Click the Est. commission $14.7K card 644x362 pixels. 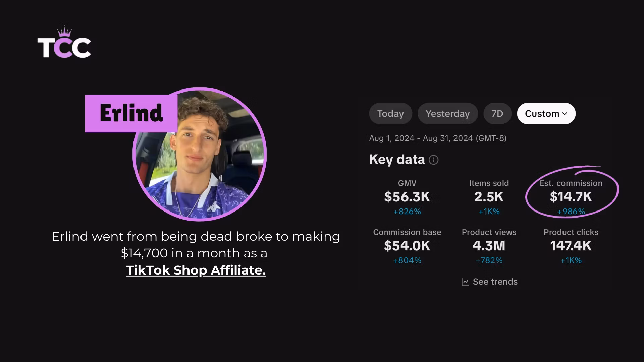click(x=571, y=197)
